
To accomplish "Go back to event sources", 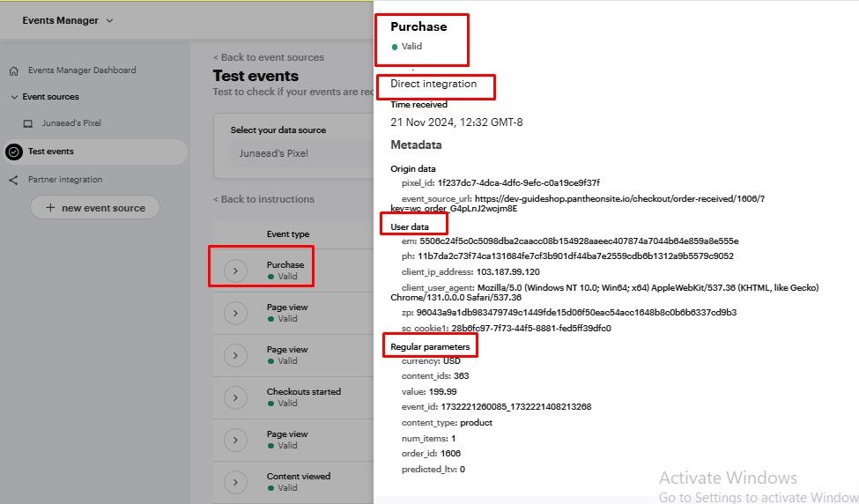I will point(269,57).
